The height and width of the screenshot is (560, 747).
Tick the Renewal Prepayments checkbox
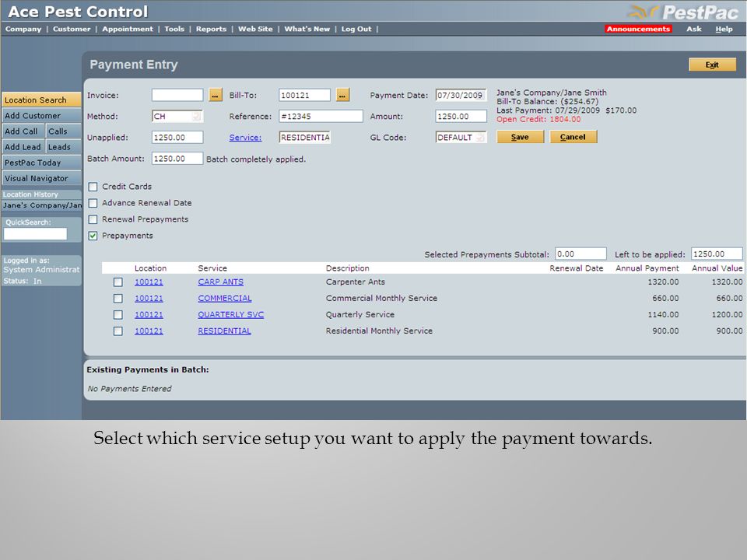tap(93, 219)
